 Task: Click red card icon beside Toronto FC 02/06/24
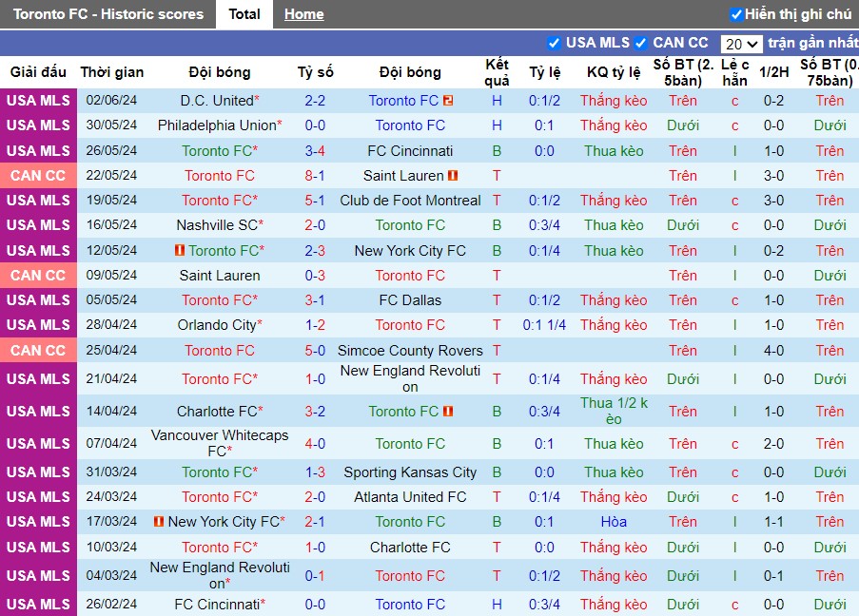448,101
